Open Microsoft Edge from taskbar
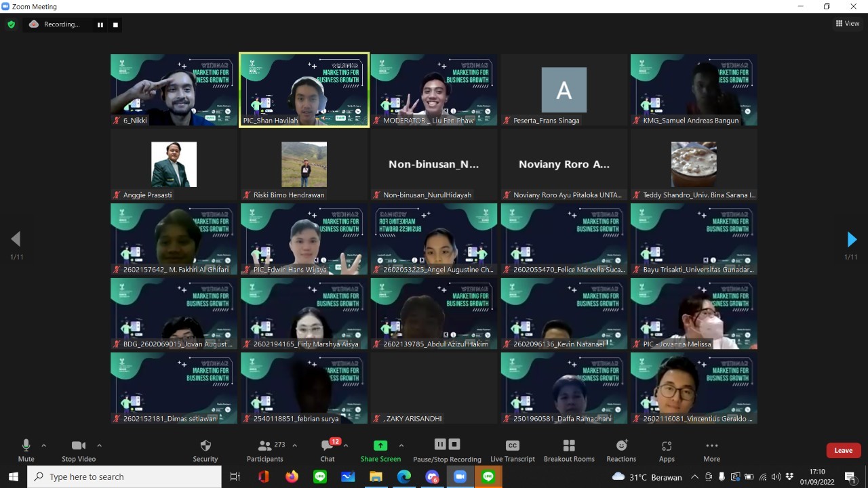 pos(404,476)
